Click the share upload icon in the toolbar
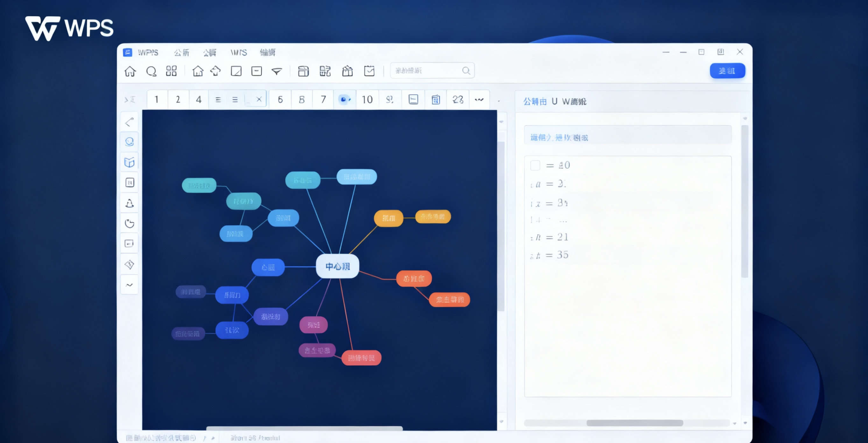 click(x=216, y=71)
